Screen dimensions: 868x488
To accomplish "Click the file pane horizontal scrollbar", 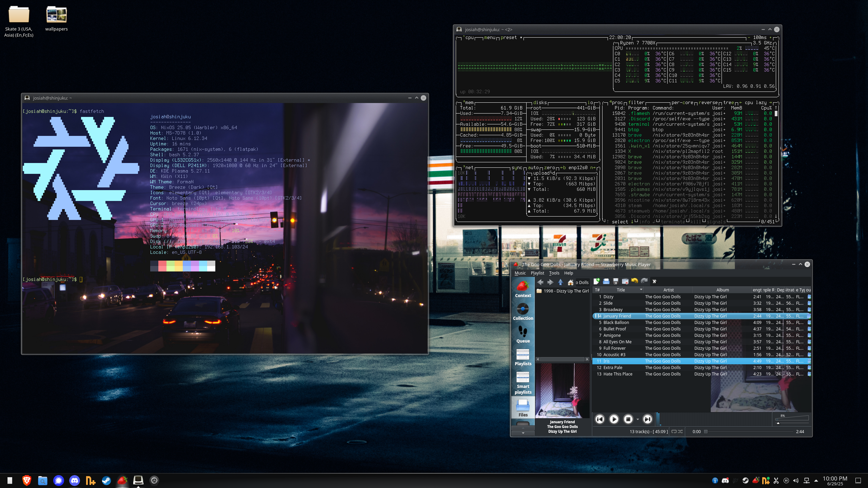I will click(562, 359).
